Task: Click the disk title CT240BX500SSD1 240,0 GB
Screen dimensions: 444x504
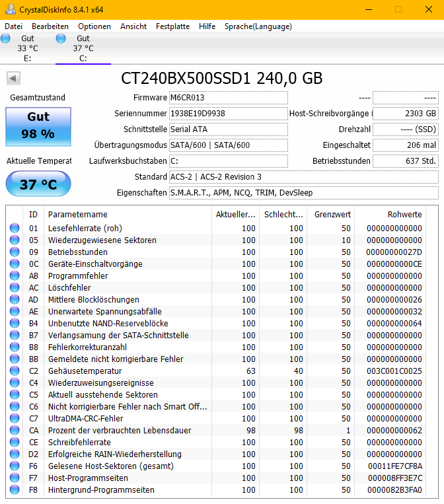Action: [221, 78]
